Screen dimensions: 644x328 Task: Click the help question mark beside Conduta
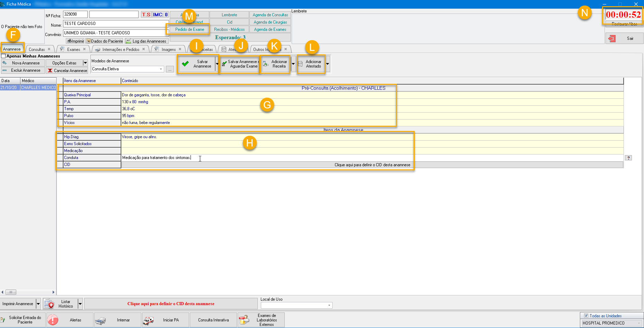click(x=628, y=158)
